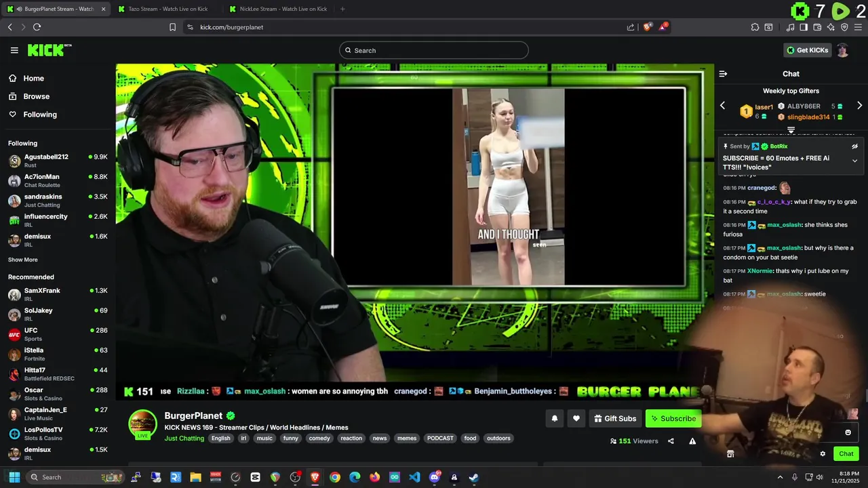The height and width of the screenshot is (488, 868).
Task: Open the user profile avatar menu
Action: pyautogui.click(x=842, y=50)
